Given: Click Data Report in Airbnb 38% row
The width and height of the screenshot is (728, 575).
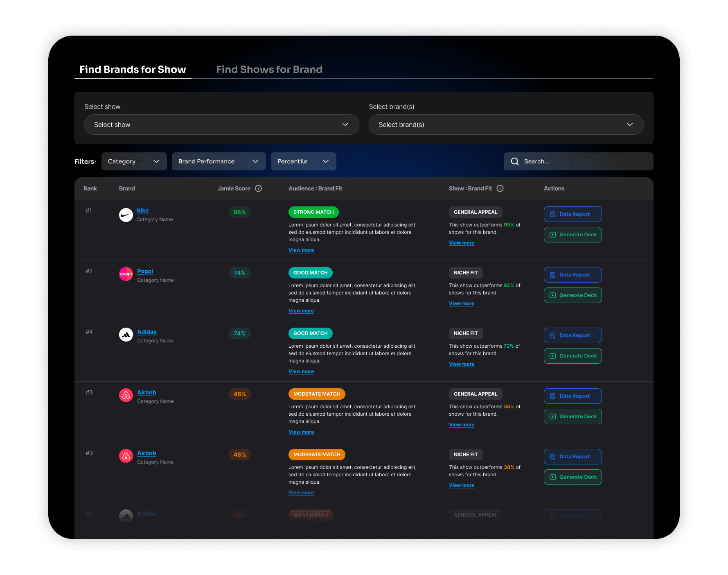Looking at the screenshot, I should [572, 457].
